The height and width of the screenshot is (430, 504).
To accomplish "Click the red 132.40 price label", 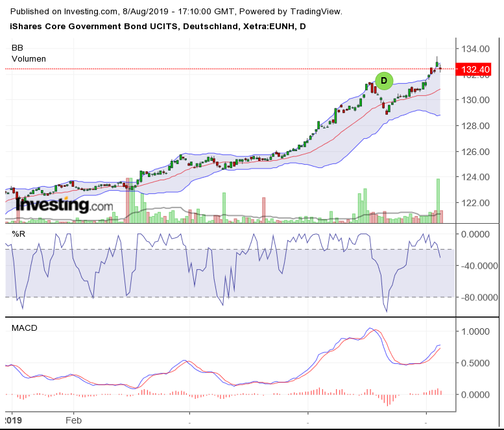I will pyautogui.click(x=474, y=69).
